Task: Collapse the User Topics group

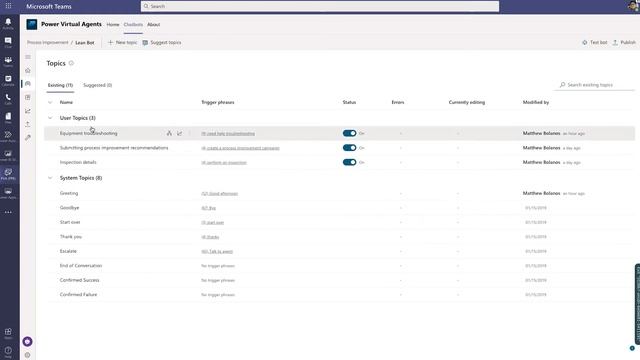Action: coord(50,118)
